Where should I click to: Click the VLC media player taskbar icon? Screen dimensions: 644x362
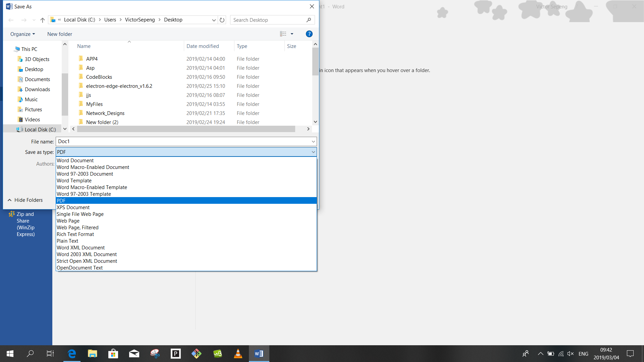238,354
